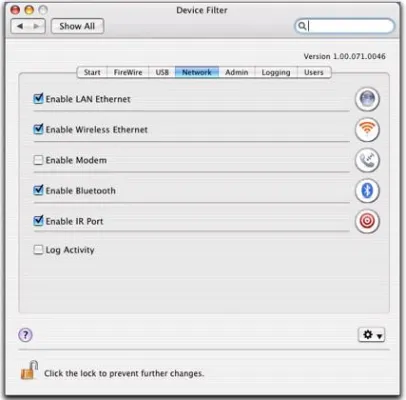Click the Show All button

coord(77,26)
